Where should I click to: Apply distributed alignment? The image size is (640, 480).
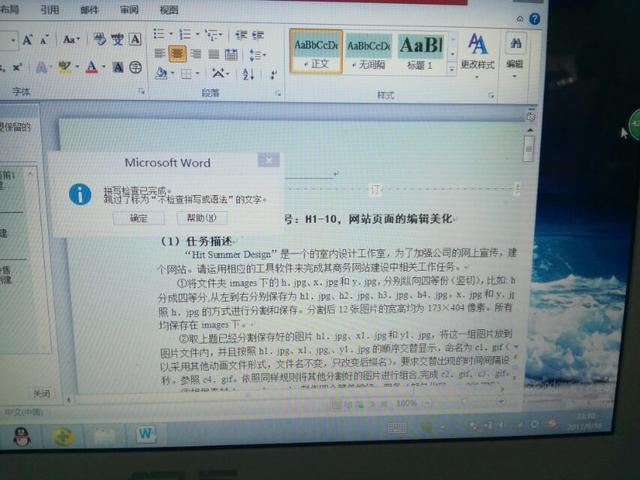[231, 54]
